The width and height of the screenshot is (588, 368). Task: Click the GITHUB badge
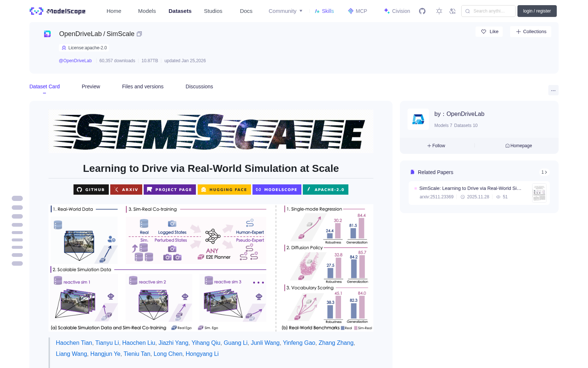[x=91, y=190]
